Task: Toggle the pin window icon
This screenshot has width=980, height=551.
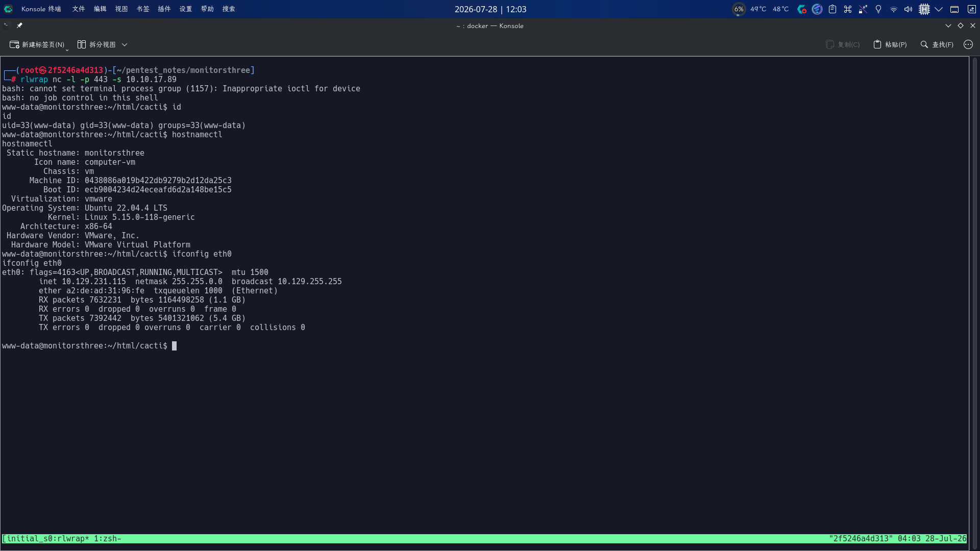Action: click(19, 26)
